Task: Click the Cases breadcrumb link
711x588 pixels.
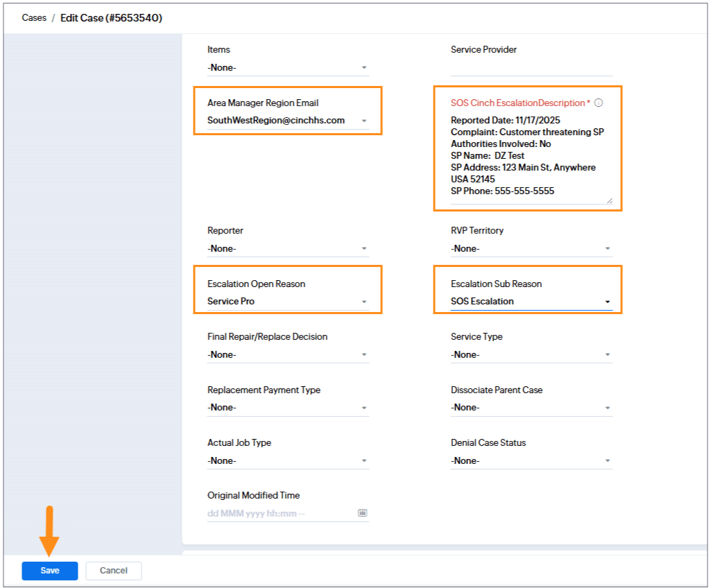Action: [34, 18]
